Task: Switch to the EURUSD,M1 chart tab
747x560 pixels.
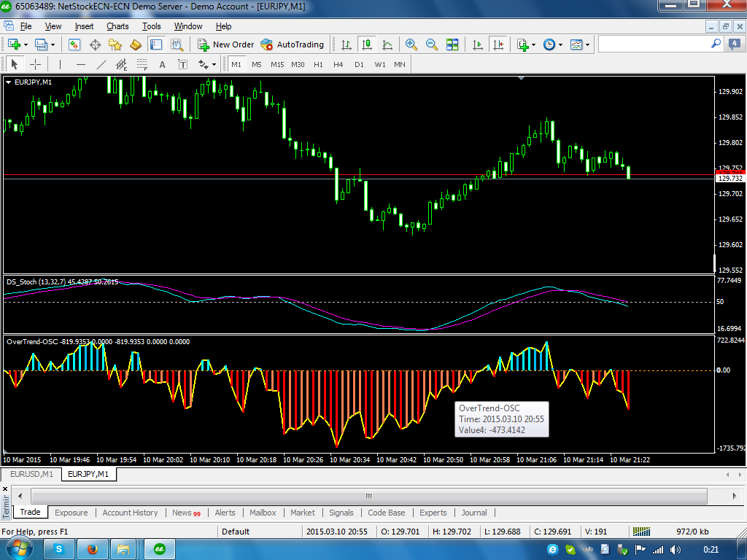Action: 31,474
